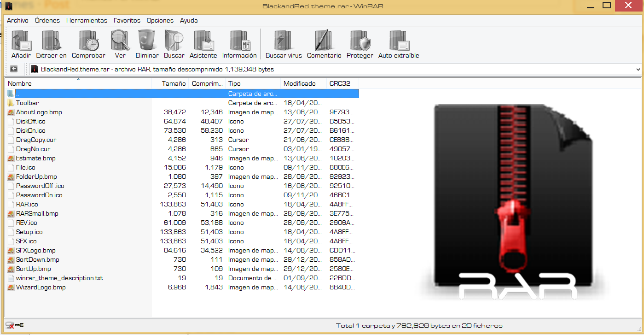Open the Herramientas menu
644x335 pixels.
tap(87, 20)
